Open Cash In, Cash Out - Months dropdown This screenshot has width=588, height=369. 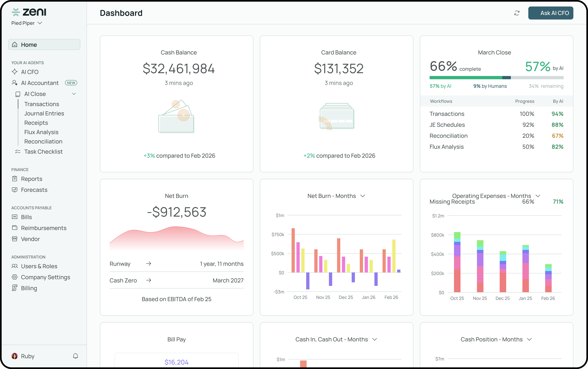336,340
